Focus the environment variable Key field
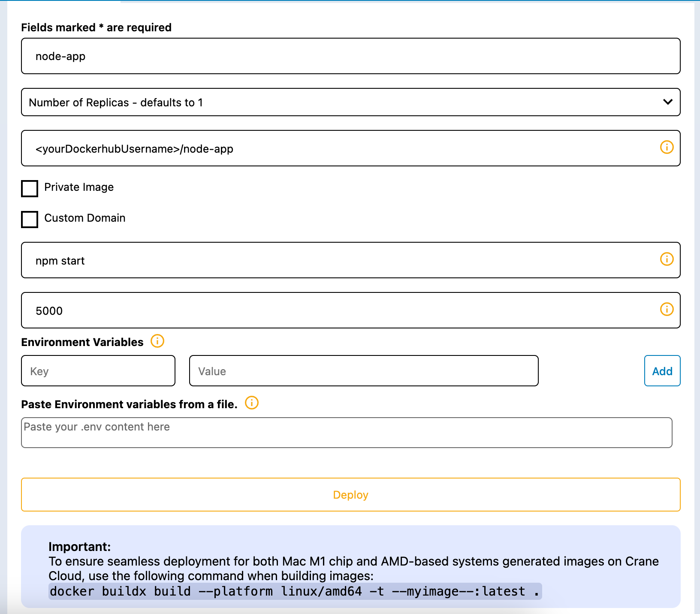Screen dimensions: 700x614 point(98,371)
